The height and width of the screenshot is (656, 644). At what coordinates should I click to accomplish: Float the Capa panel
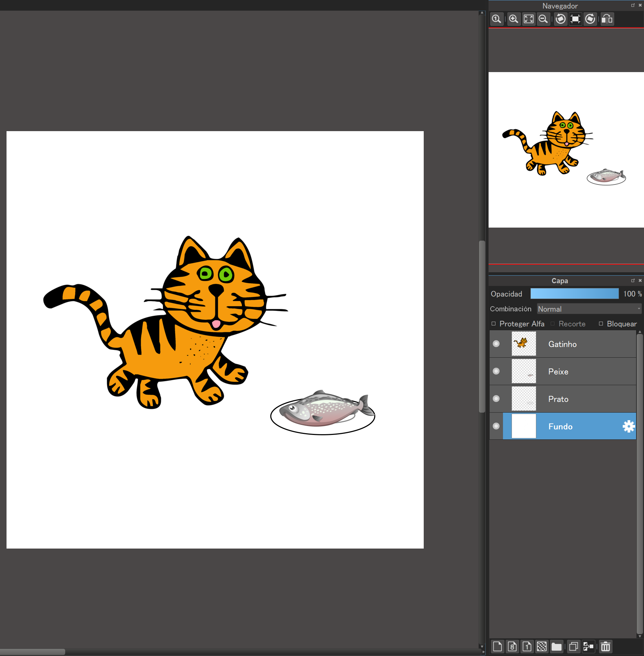tap(633, 280)
